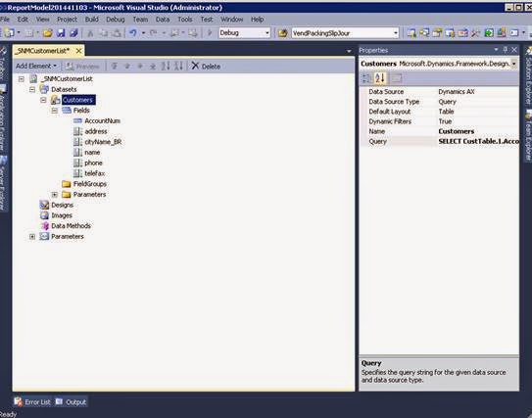Image resolution: width=532 pixels, height=418 pixels.
Task: Select the Designs node
Action: pos(62,206)
